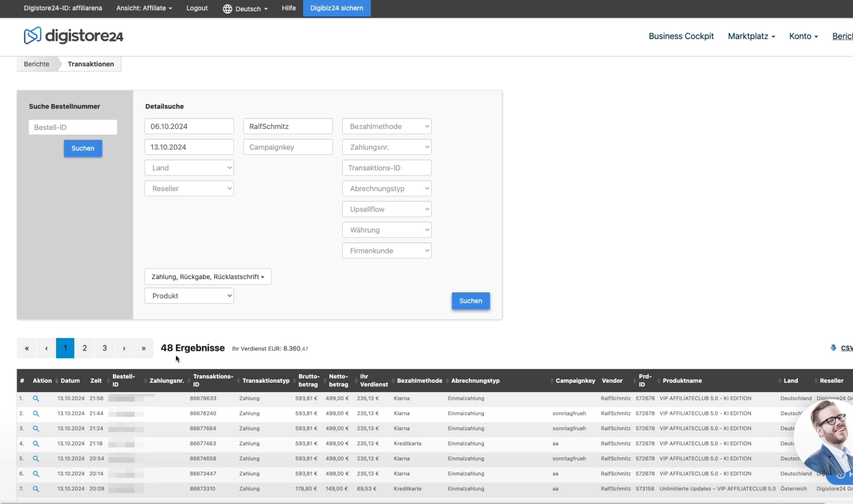Screen dimensions: 853x504
Task: Open results page 2
Action: coord(85,348)
